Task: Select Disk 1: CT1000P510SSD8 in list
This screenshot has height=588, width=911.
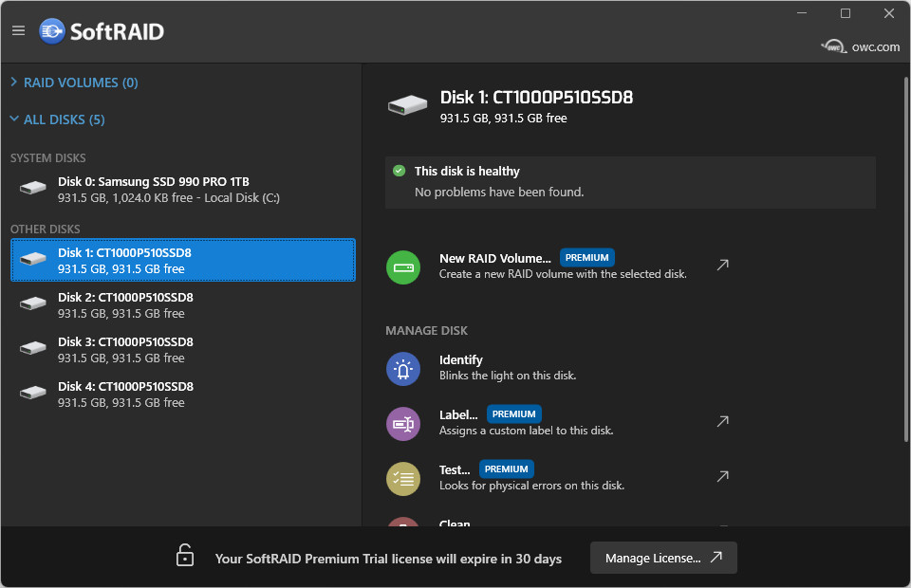Action: 183,260
